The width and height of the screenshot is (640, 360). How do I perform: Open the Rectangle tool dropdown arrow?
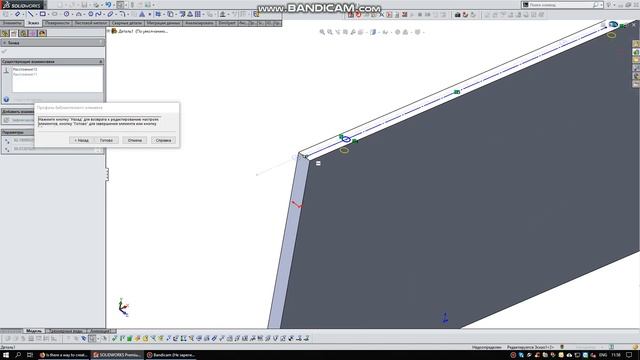pyautogui.click(x=48, y=15)
